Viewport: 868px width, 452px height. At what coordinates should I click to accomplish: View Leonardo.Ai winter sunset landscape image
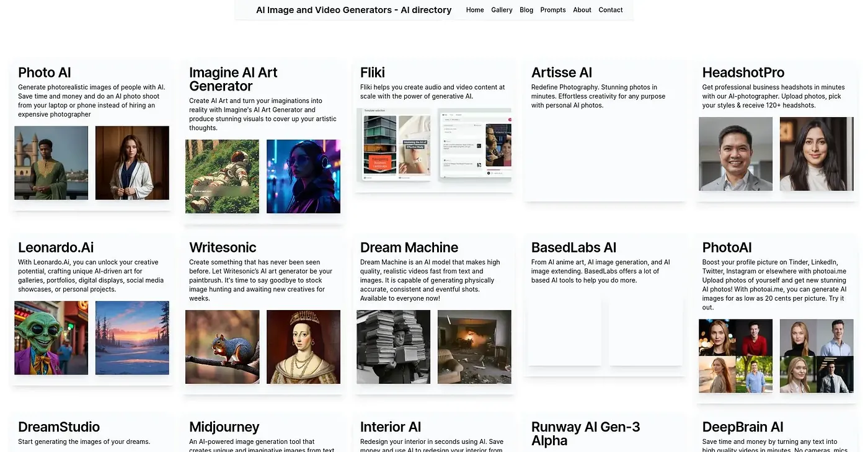click(x=132, y=338)
